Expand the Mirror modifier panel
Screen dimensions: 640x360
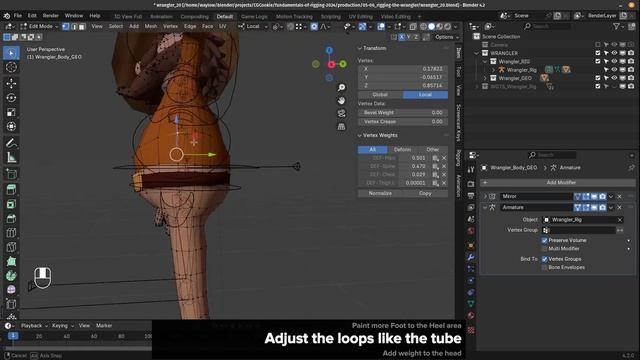(x=485, y=196)
